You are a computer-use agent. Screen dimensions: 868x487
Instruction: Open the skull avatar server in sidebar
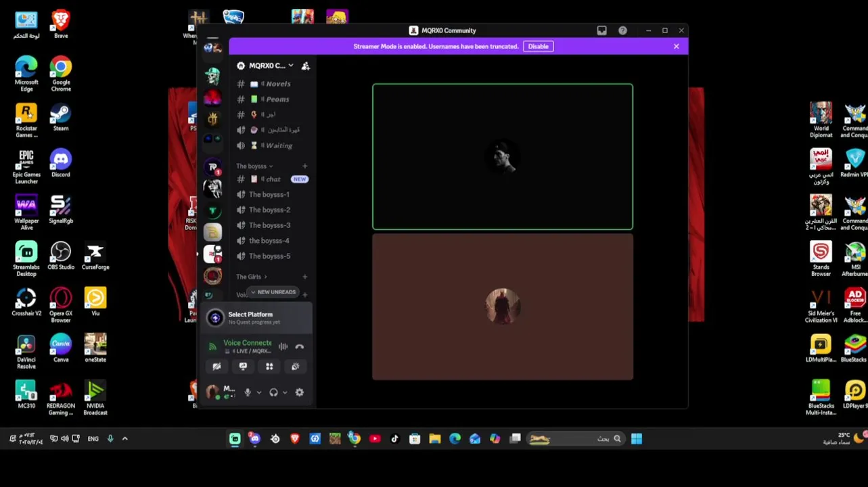[213, 75]
